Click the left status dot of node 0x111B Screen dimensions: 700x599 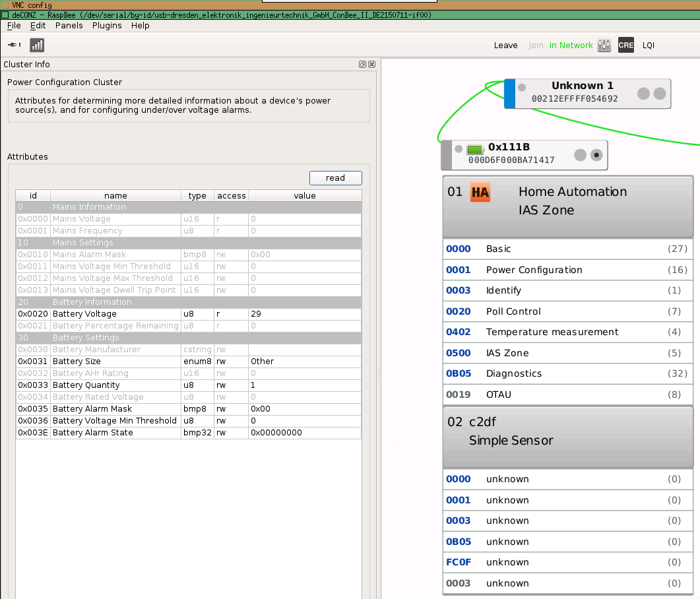459,148
